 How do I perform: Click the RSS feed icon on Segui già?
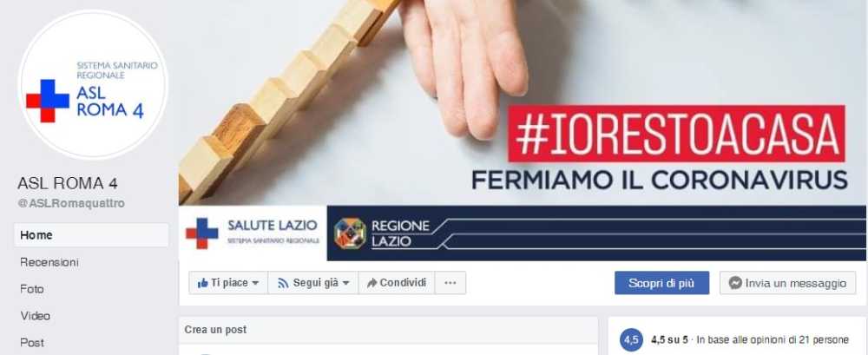[x=283, y=283]
